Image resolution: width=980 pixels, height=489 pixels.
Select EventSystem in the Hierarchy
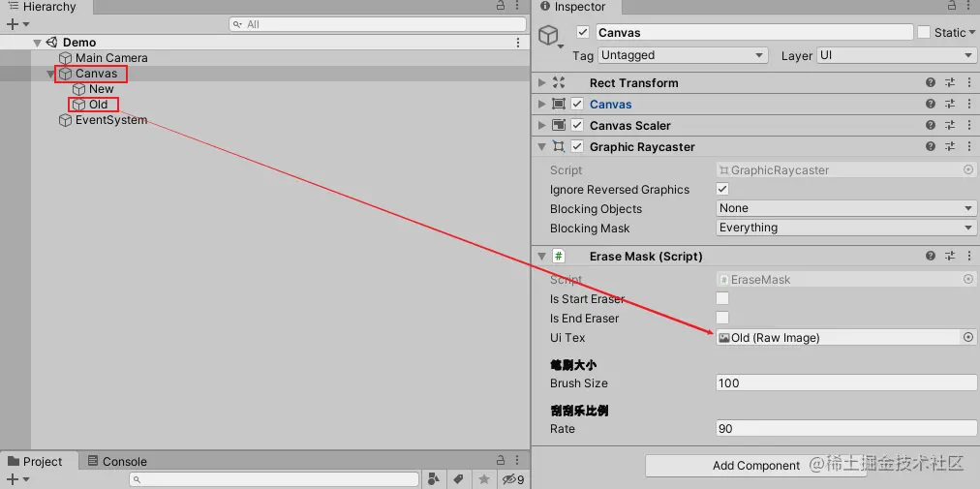(x=103, y=120)
